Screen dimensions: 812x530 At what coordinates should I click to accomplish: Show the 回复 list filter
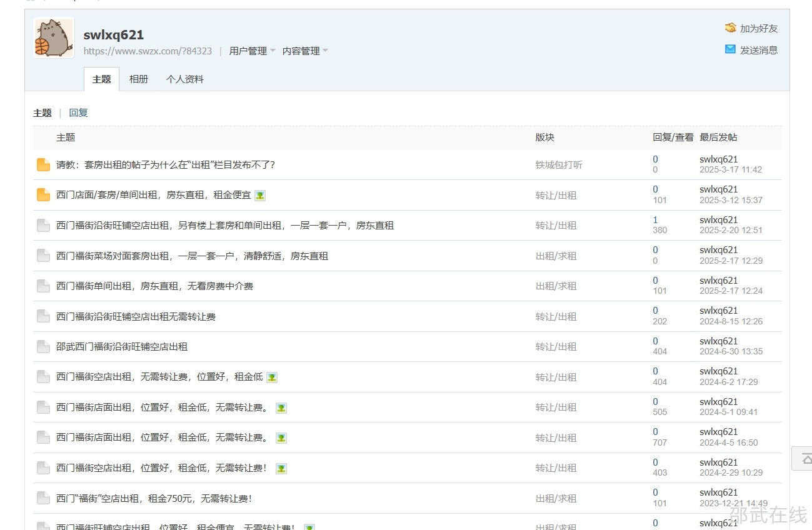[78, 113]
